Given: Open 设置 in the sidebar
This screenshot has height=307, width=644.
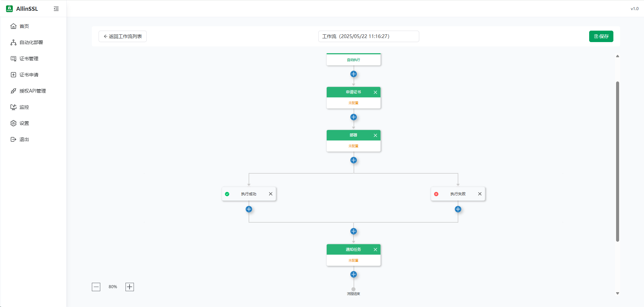Looking at the screenshot, I should coord(24,123).
